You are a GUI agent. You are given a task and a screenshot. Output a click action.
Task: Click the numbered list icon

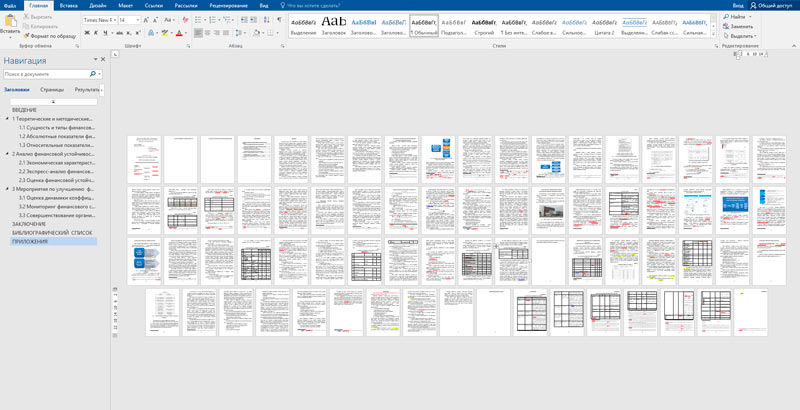pyautogui.click(x=214, y=20)
